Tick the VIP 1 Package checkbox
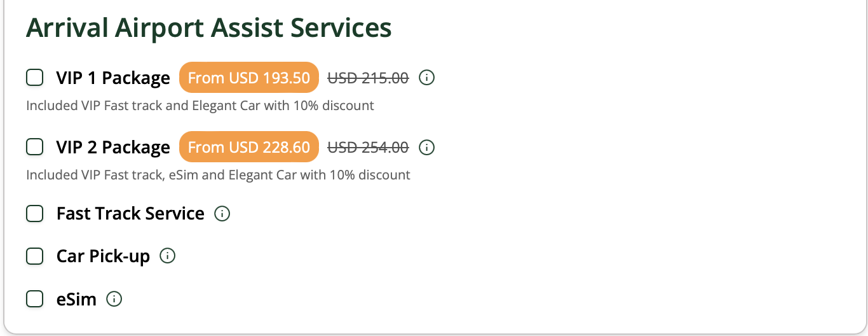Image resolution: width=868 pixels, height=336 pixels. 34,78
